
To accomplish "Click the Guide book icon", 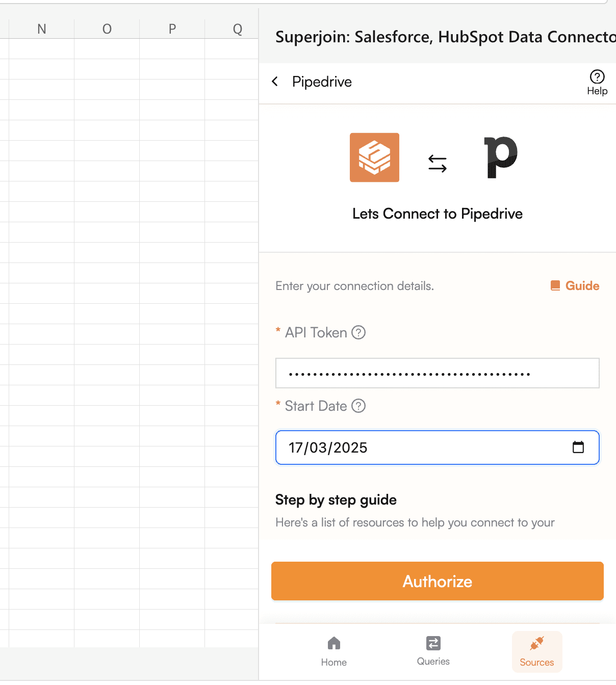I will (555, 285).
